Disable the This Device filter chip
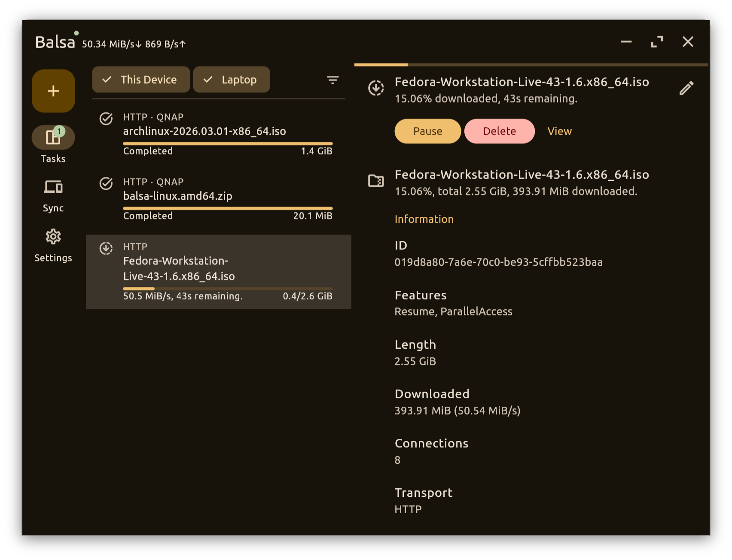The image size is (732, 560). (140, 79)
